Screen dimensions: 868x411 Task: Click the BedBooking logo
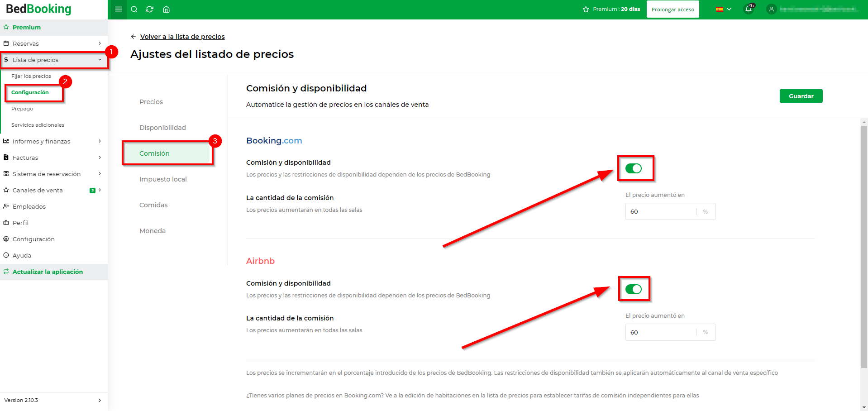pyautogui.click(x=38, y=9)
